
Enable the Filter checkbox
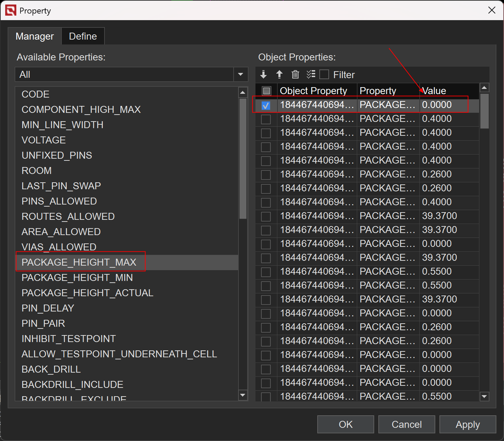tap(324, 75)
